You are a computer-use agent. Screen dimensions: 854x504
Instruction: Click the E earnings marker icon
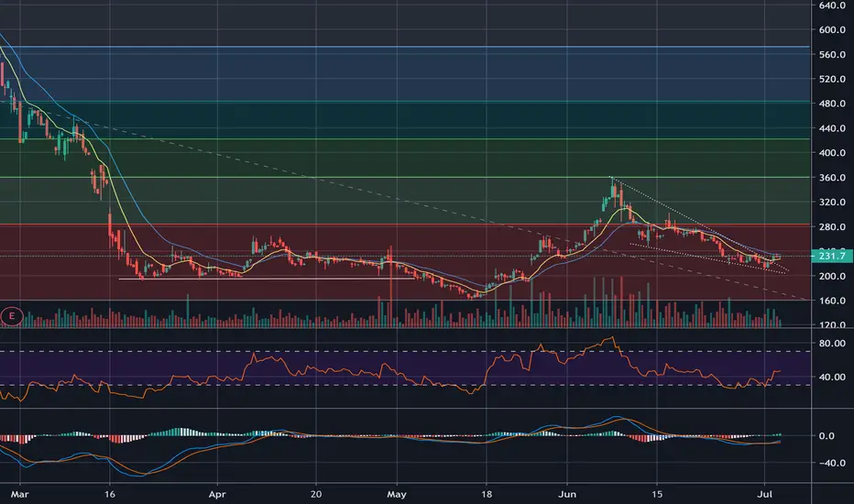11,316
